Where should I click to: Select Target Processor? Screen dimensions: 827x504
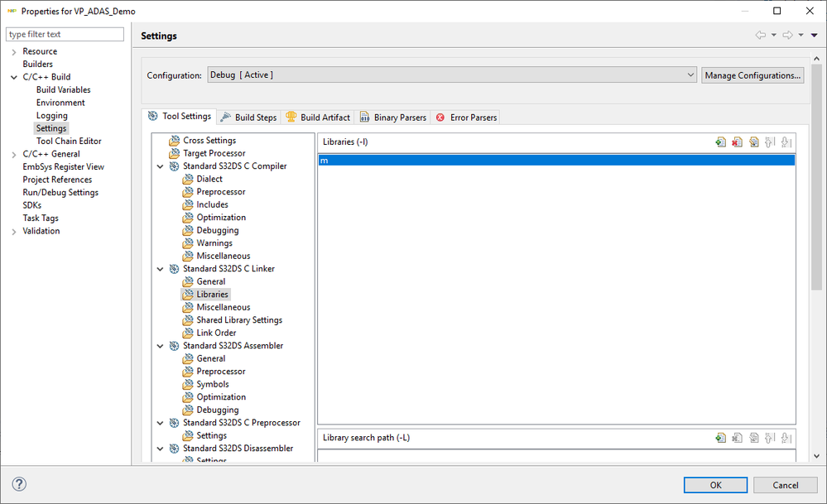(214, 153)
